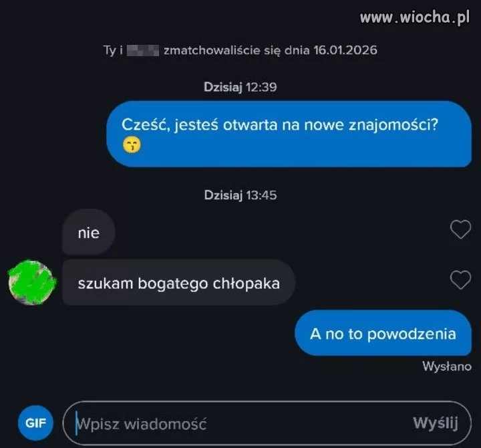The width and height of the screenshot is (481, 448).
Task: Like the "nie" message with heart
Action: click(460, 229)
